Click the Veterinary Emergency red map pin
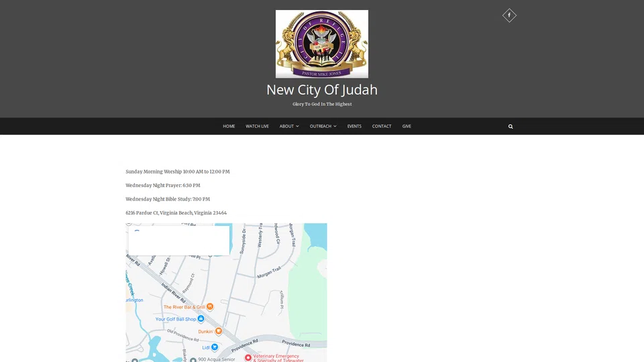 pos(248,358)
